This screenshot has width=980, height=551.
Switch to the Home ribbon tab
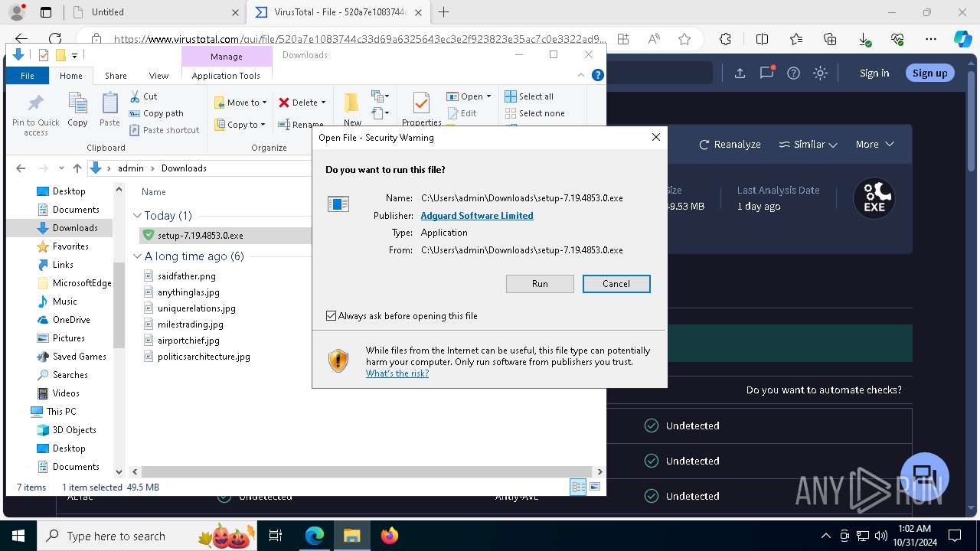pyautogui.click(x=71, y=76)
